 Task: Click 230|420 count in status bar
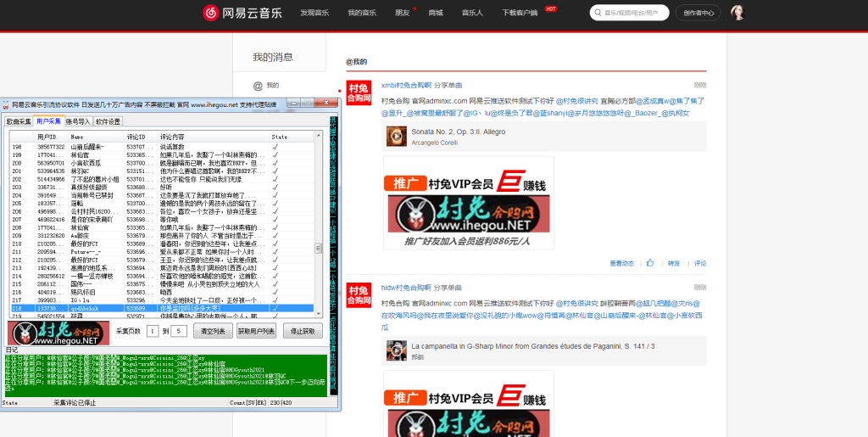pyautogui.click(x=281, y=403)
